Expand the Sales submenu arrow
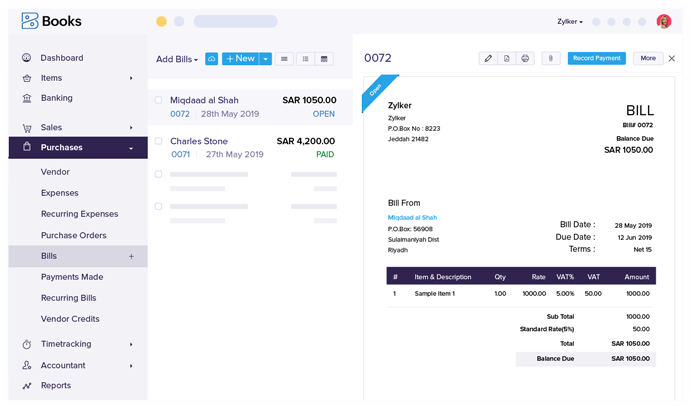 131,127
